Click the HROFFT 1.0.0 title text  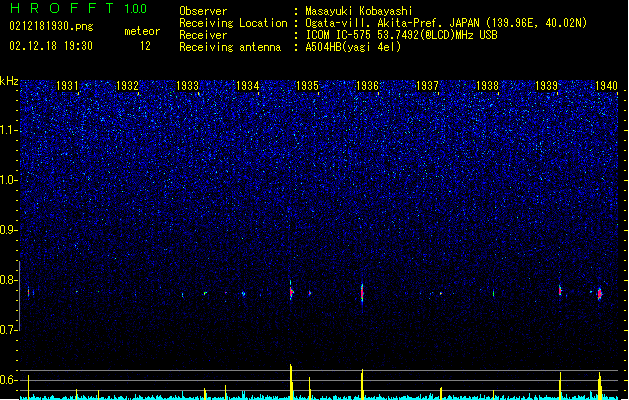point(78,8)
